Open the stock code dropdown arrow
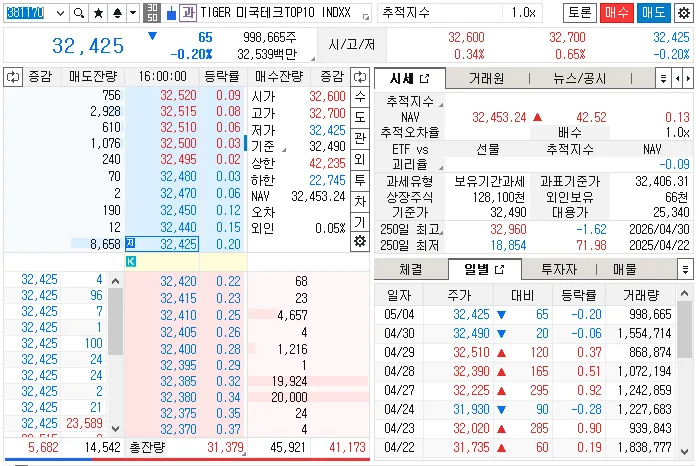 click(x=61, y=13)
